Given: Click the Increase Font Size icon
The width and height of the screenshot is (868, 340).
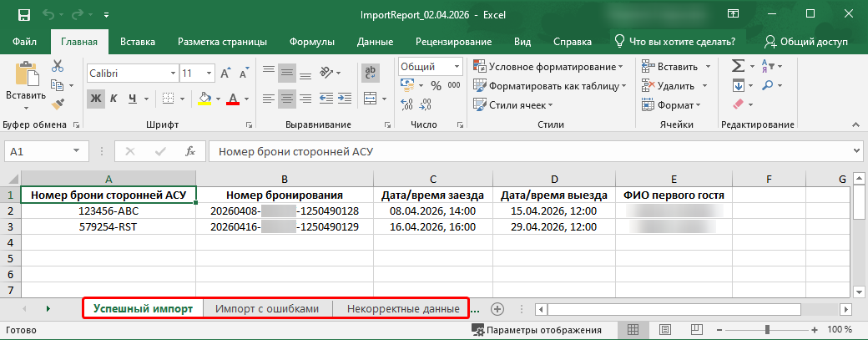Looking at the screenshot, I should point(225,73).
